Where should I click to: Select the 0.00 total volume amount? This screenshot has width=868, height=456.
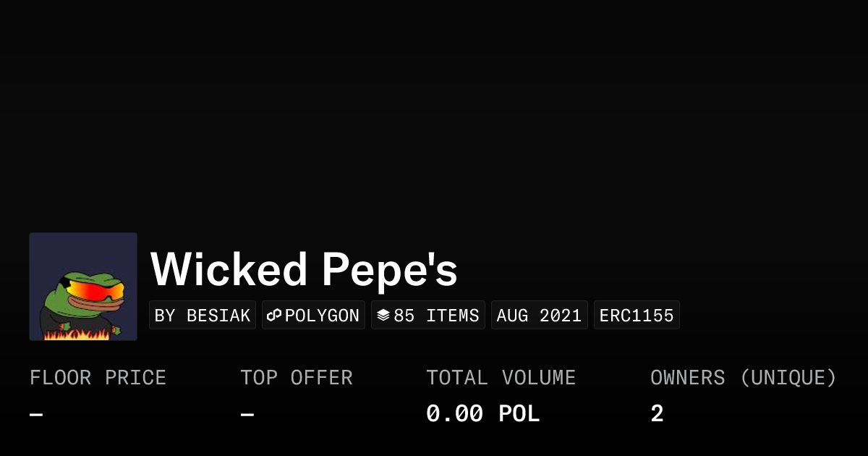[x=454, y=414]
